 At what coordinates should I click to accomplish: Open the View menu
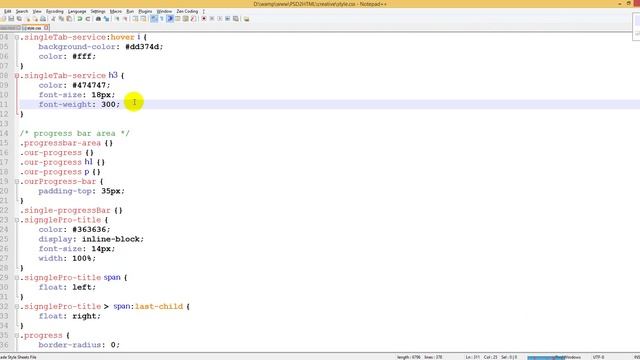point(37,11)
